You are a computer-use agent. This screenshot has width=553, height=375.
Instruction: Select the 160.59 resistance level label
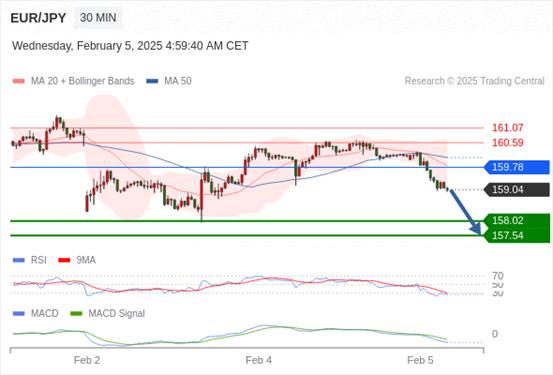pyautogui.click(x=508, y=143)
